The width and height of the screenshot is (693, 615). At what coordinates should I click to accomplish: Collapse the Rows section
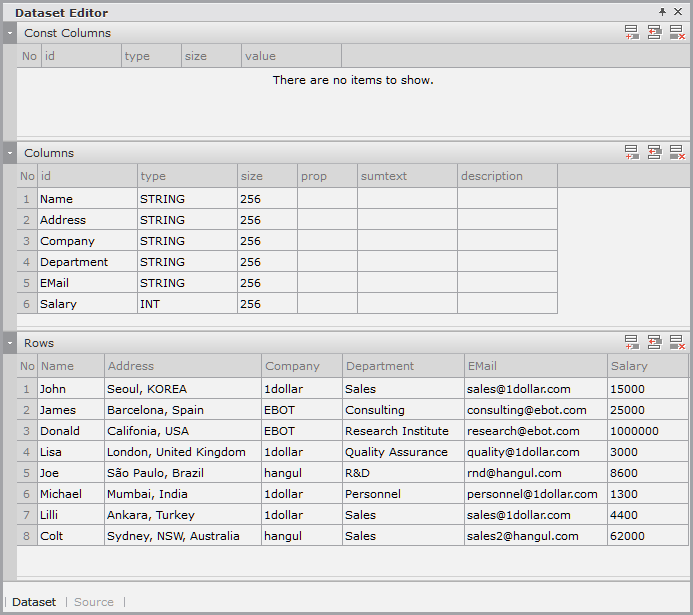coord(10,343)
